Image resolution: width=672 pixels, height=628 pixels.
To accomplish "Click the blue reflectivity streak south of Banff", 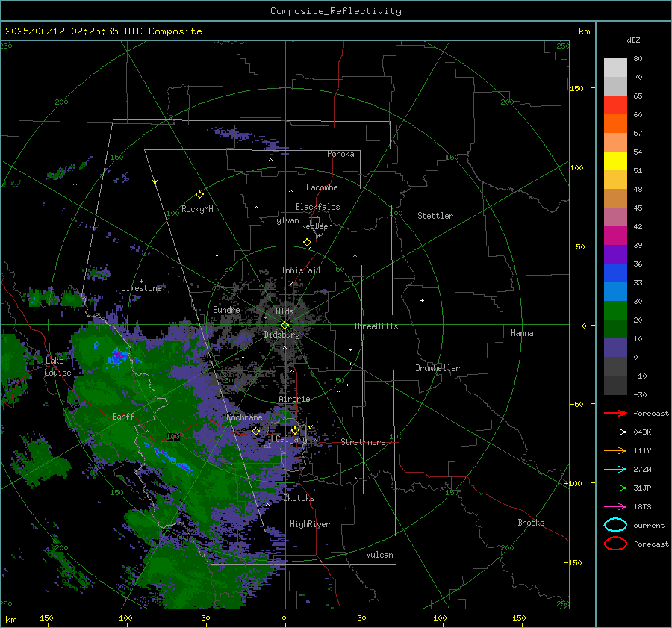I will [168, 458].
